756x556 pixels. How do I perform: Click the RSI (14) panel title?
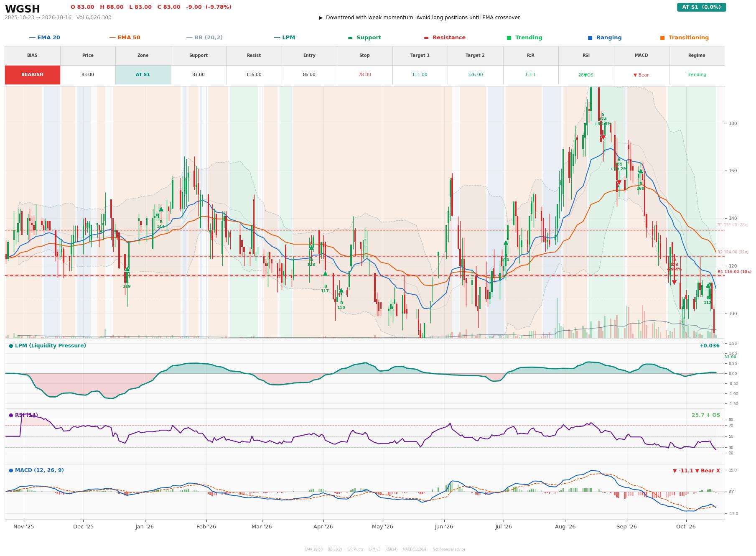[23, 415]
